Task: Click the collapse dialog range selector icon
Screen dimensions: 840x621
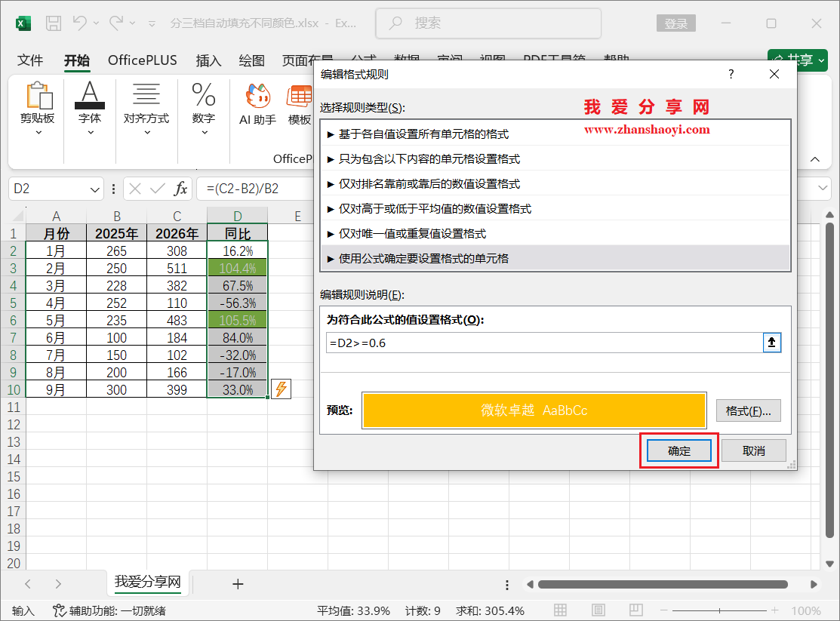Action: coord(771,343)
